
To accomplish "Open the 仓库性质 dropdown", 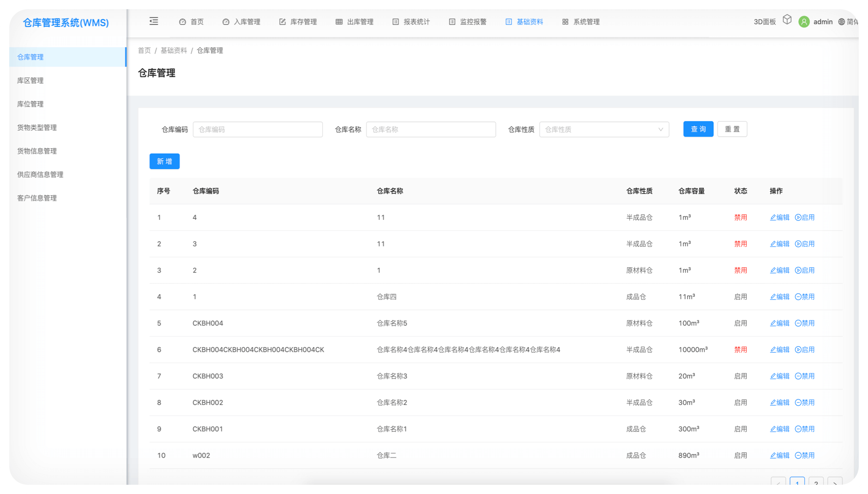I will click(603, 129).
